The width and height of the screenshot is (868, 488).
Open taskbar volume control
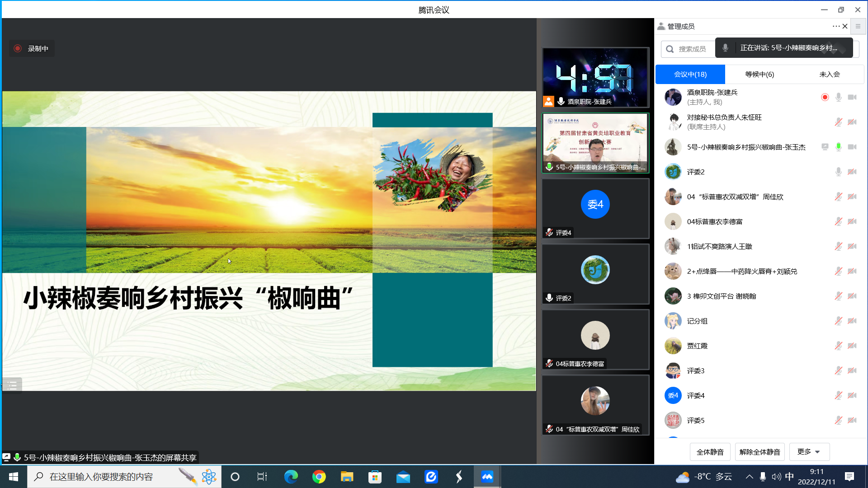776,477
